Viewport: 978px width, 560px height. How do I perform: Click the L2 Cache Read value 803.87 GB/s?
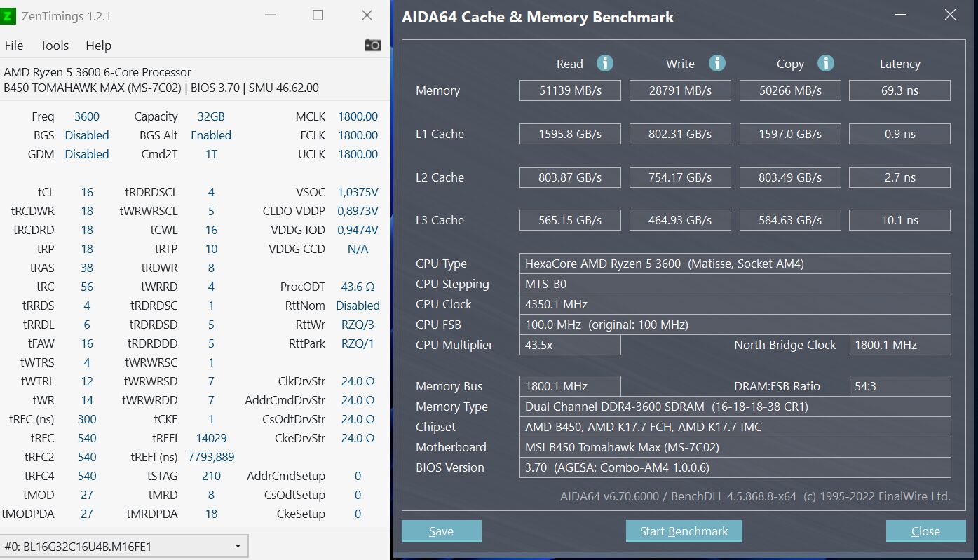pos(570,177)
